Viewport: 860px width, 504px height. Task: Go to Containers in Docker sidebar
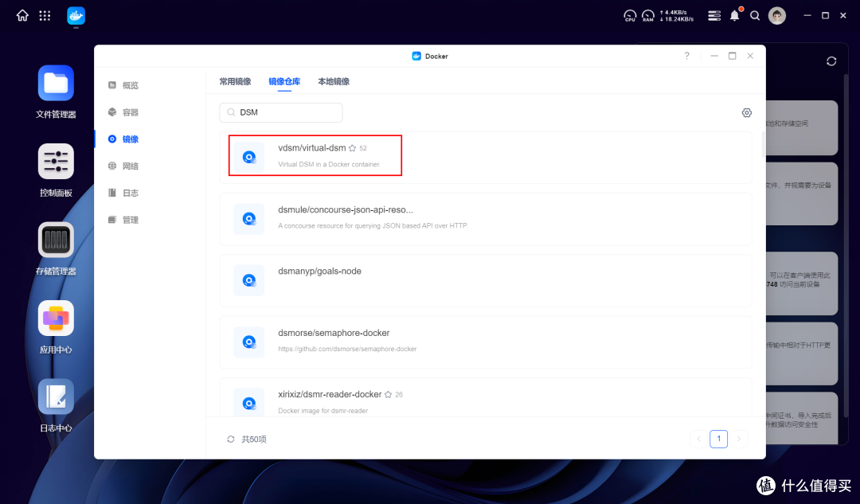click(123, 112)
